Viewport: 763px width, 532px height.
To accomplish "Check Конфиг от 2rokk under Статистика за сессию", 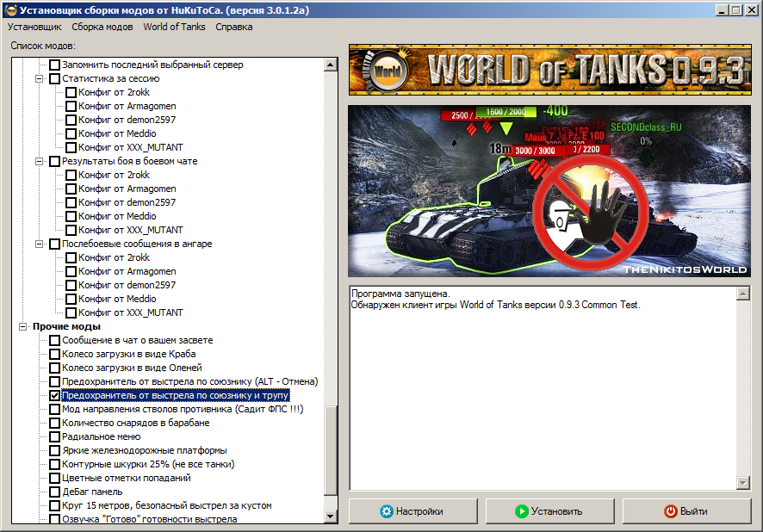I will [71, 92].
